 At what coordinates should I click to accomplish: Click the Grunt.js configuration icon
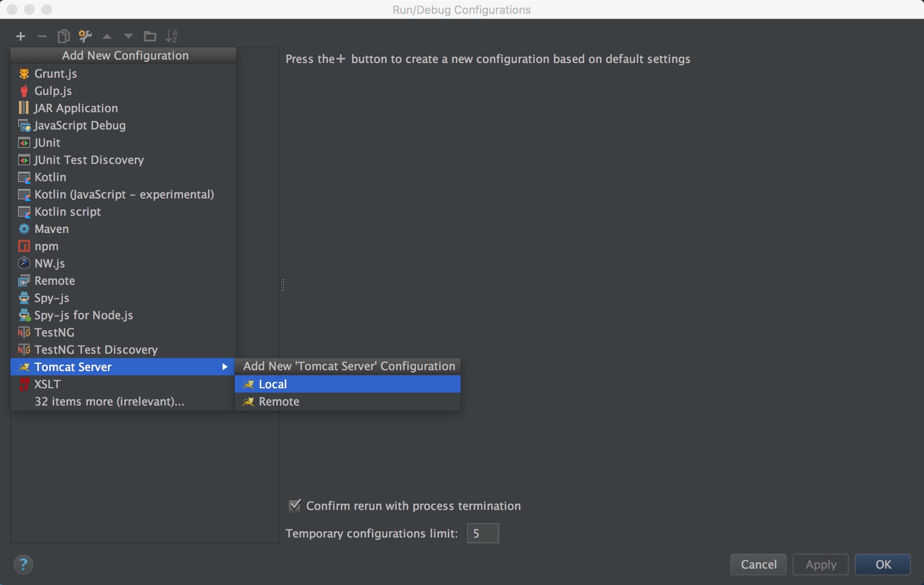coord(24,73)
